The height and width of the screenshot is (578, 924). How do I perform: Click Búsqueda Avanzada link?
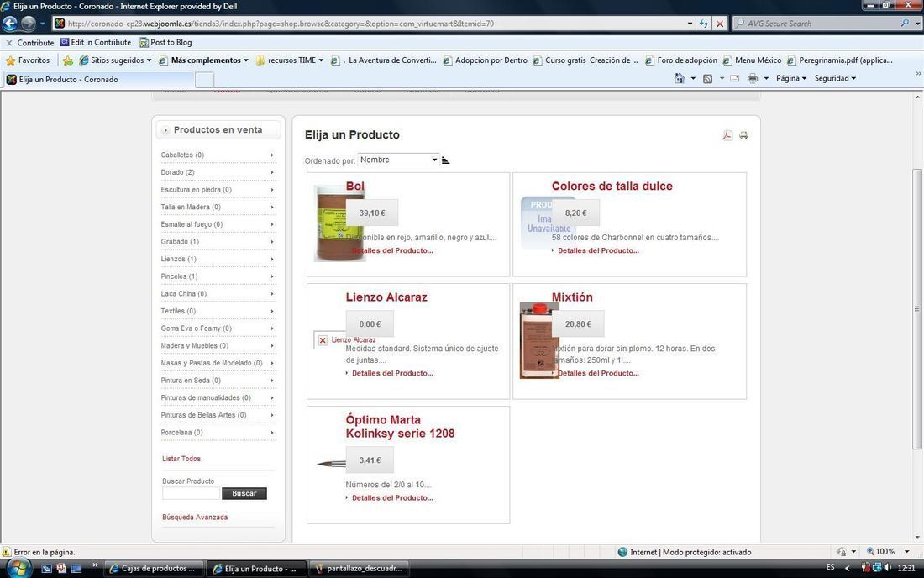(195, 518)
